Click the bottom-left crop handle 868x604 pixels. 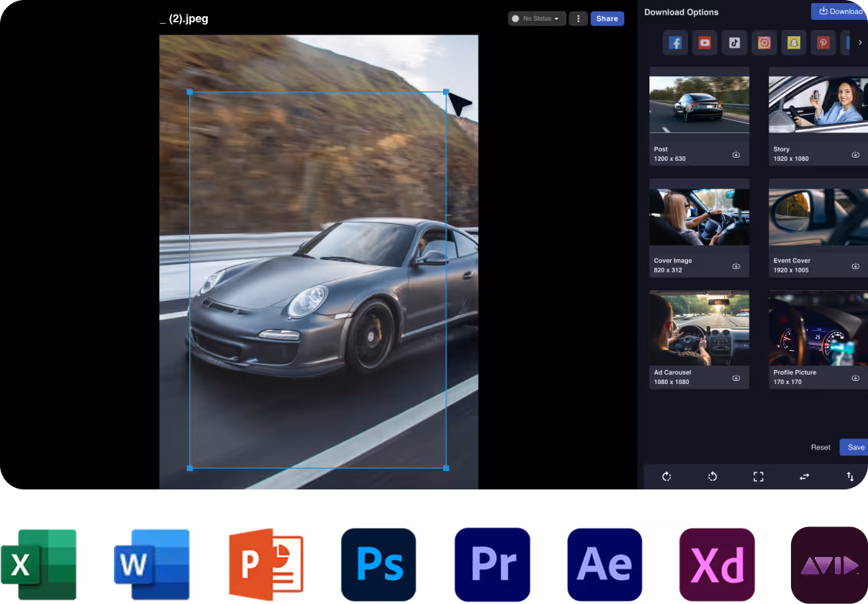(x=190, y=469)
